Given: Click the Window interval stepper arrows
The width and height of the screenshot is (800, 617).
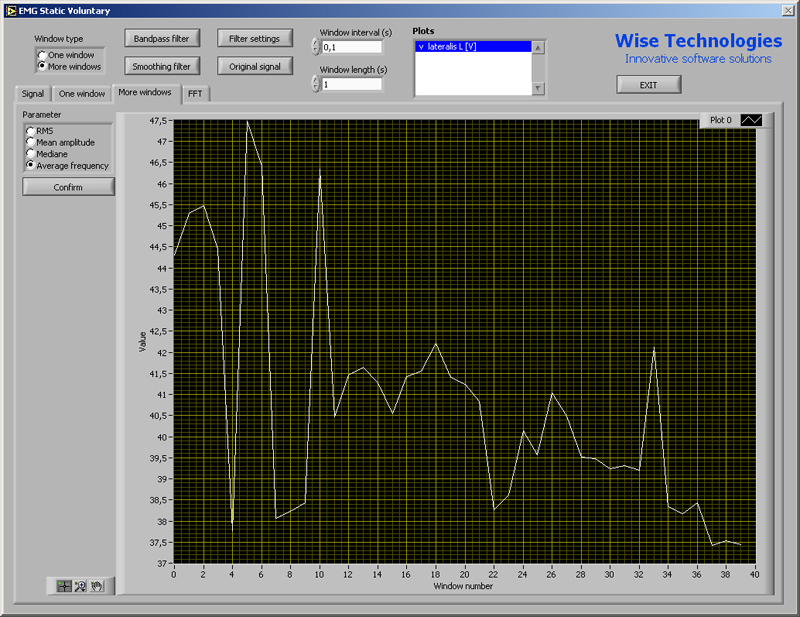Looking at the screenshot, I should click(316, 46).
